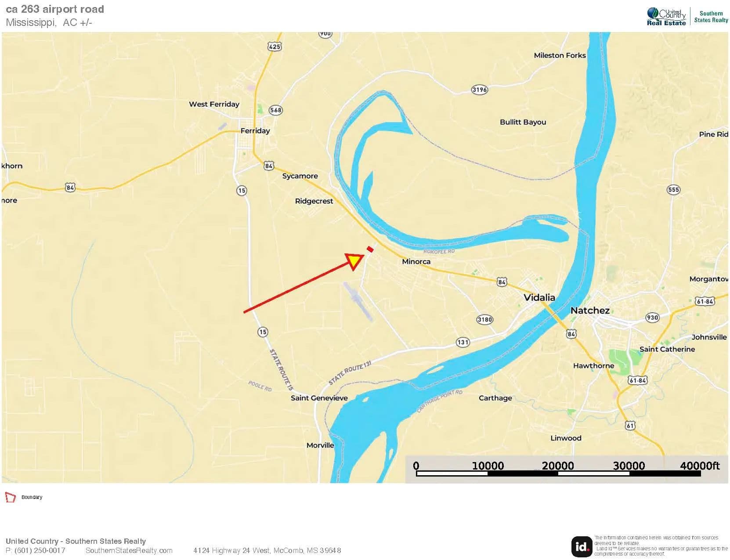Click the Natchez city label

coord(589,311)
